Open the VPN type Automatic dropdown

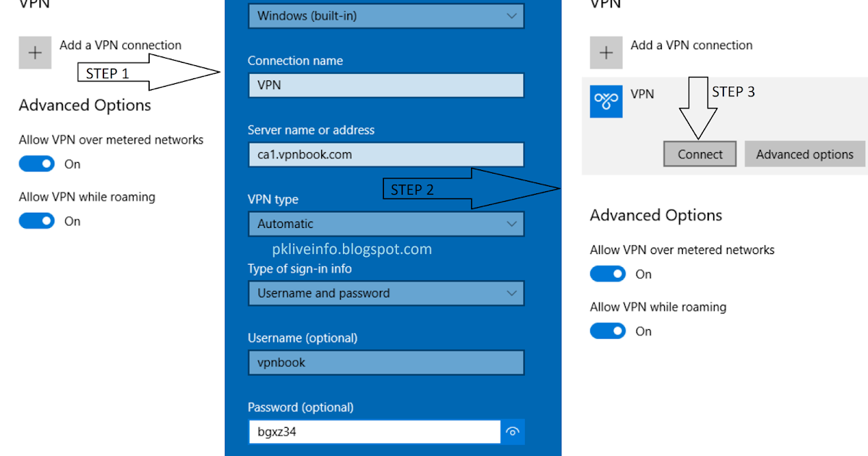[x=386, y=224]
